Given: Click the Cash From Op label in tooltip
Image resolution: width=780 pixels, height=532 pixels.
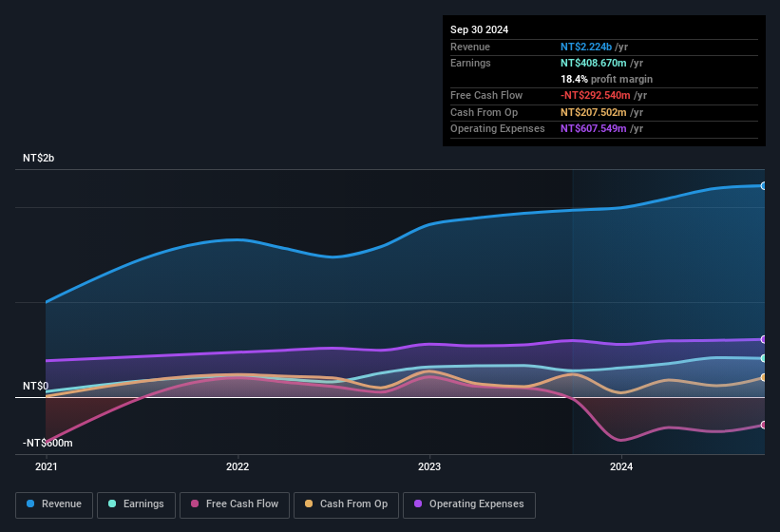Looking at the screenshot, I should [x=484, y=112].
